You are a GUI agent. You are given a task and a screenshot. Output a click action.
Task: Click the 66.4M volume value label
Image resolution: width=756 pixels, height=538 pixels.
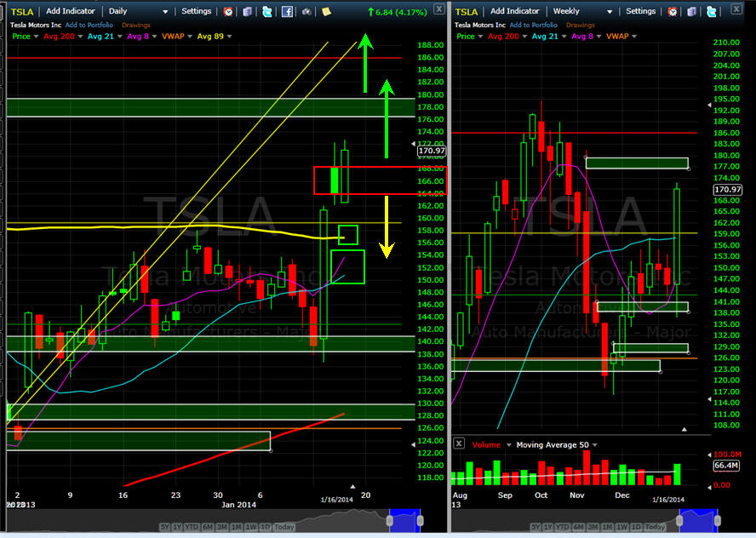pyautogui.click(x=726, y=465)
